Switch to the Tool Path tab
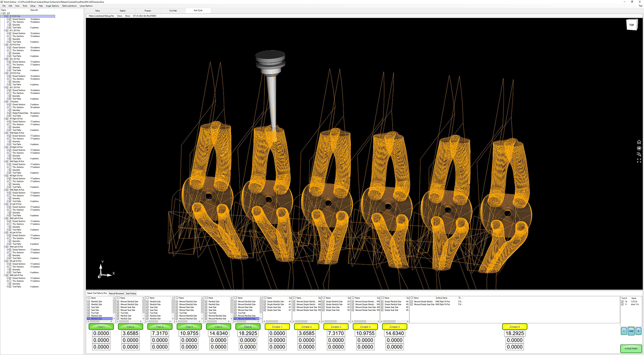This screenshot has width=644, height=355. (x=173, y=11)
